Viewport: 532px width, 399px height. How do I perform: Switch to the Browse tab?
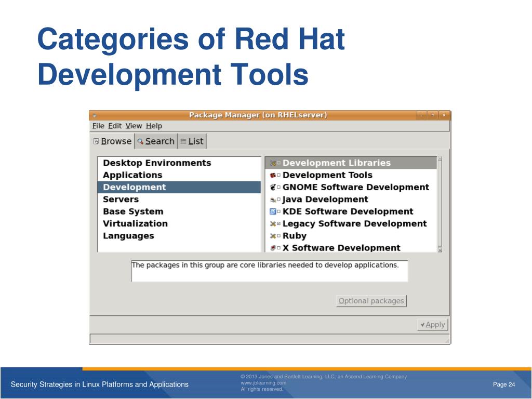pos(112,141)
